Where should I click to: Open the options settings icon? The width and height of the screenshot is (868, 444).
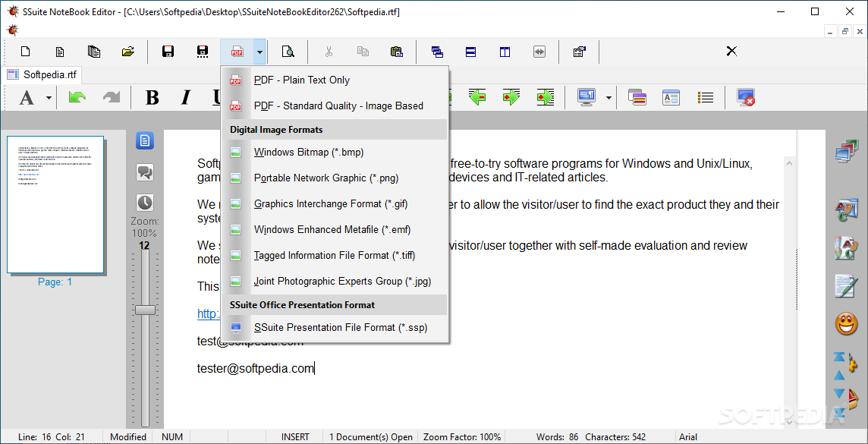tap(580, 52)
